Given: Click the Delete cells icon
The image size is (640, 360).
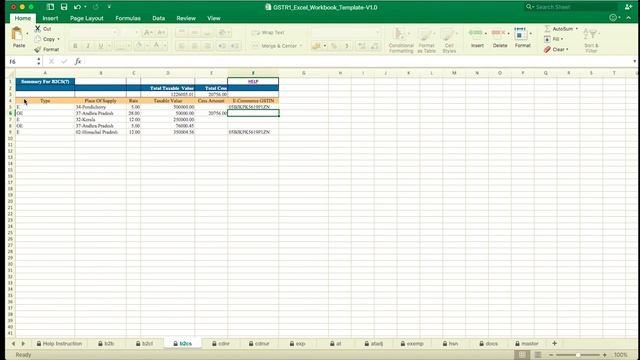Looking at the screenshot, I should click(x=498, y=33).
